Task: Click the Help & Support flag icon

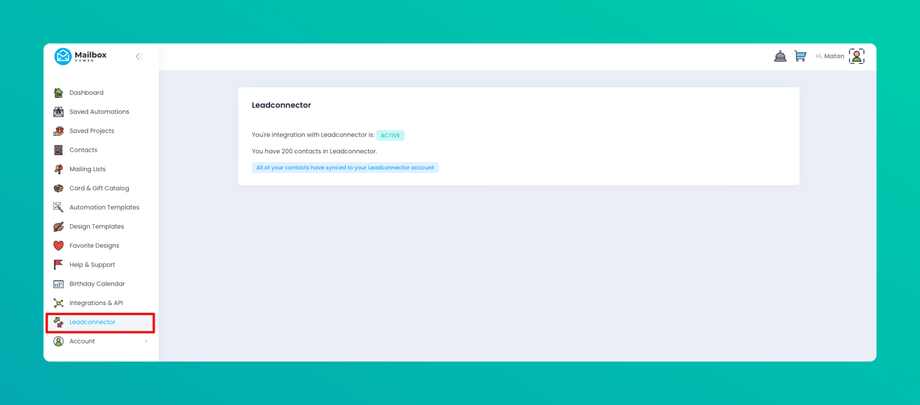Action: 58,265
